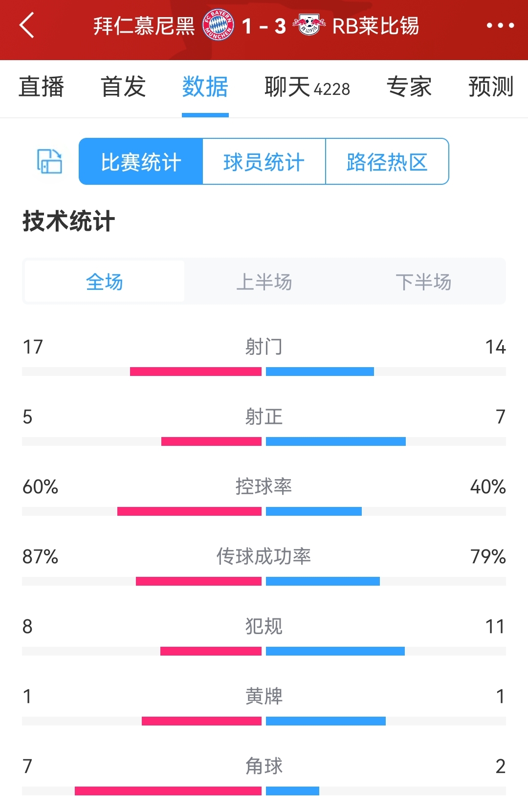Open the three-dot more options menu

pyautogui.click(x=500, y=25)
